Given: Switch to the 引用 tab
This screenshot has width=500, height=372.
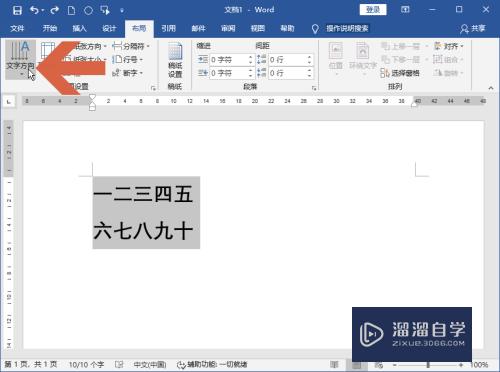Looking at the screenshot, I should coord(168,29).
